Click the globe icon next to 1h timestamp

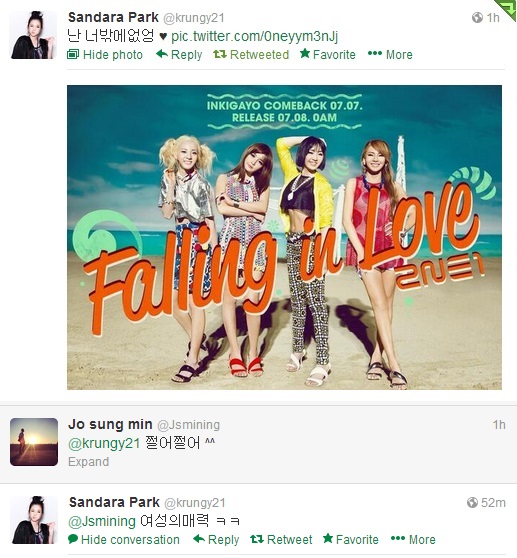pos(477,17)
